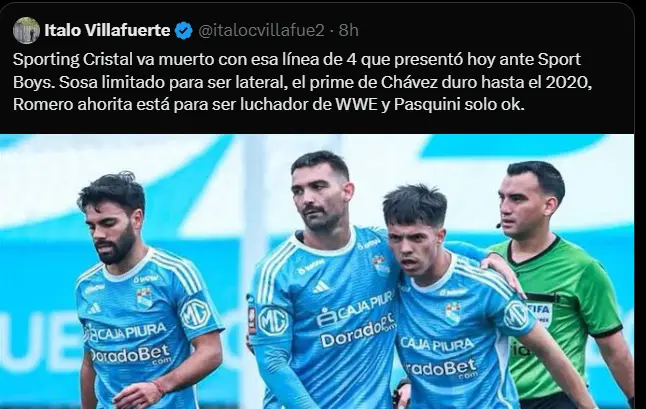646x409 pixels.
Task: Open the tweet via the 8h timestamp
Action: 349,30
